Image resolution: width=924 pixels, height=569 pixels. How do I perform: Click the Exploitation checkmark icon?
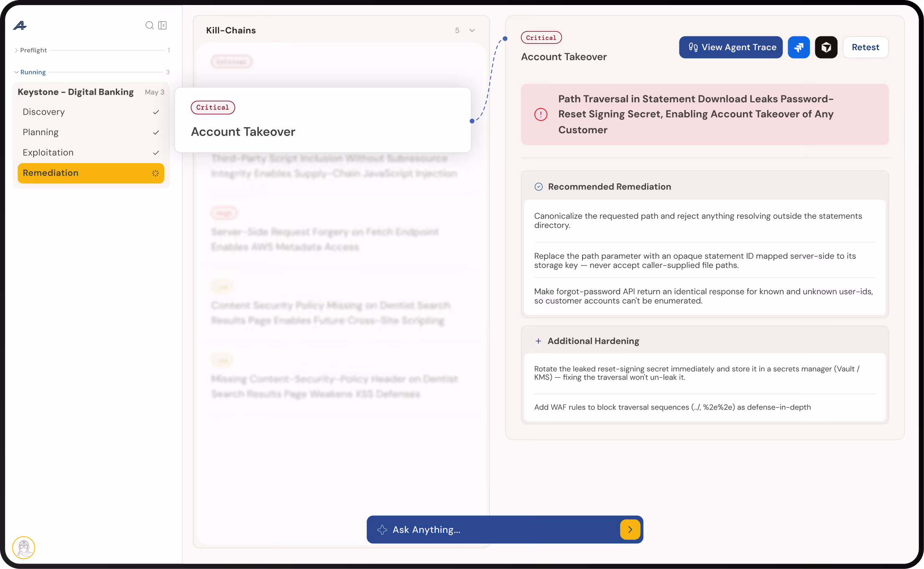[x=156, y=153]
